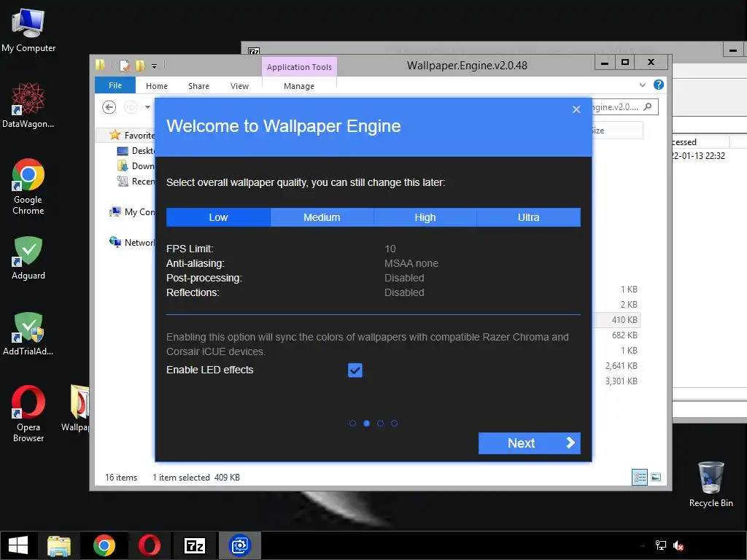Select the DataWagon desktop shortcut
Image resolution: width=747 pixels, height=560 pixels.
(x=28, y=105)
